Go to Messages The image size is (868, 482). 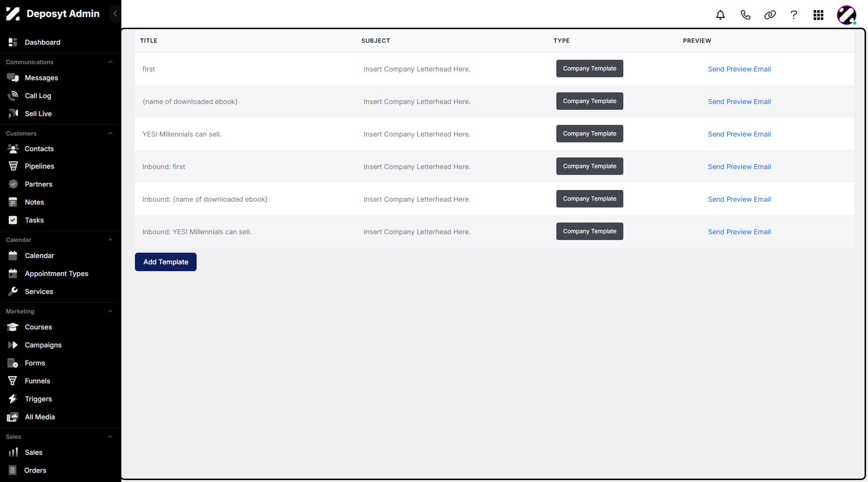41,78
